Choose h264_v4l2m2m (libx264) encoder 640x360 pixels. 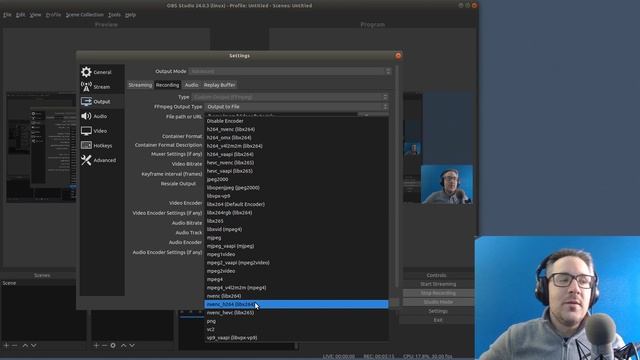pos(296,146)
